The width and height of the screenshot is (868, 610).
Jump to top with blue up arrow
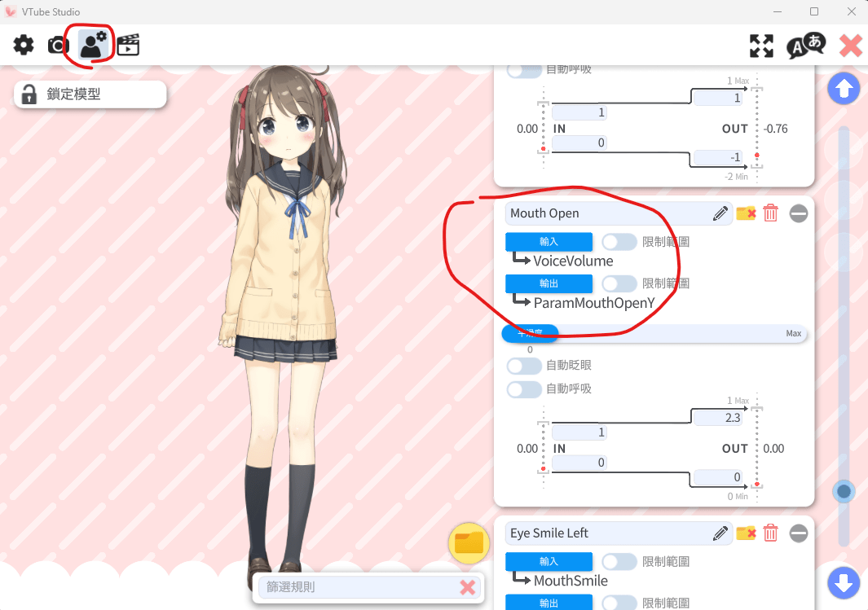coord(844,89)
